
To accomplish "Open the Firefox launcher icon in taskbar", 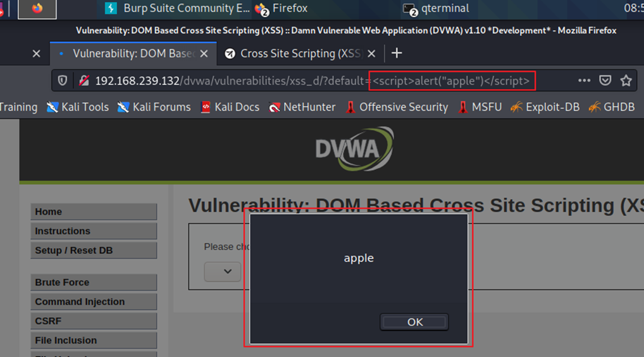I will (37, 9).
